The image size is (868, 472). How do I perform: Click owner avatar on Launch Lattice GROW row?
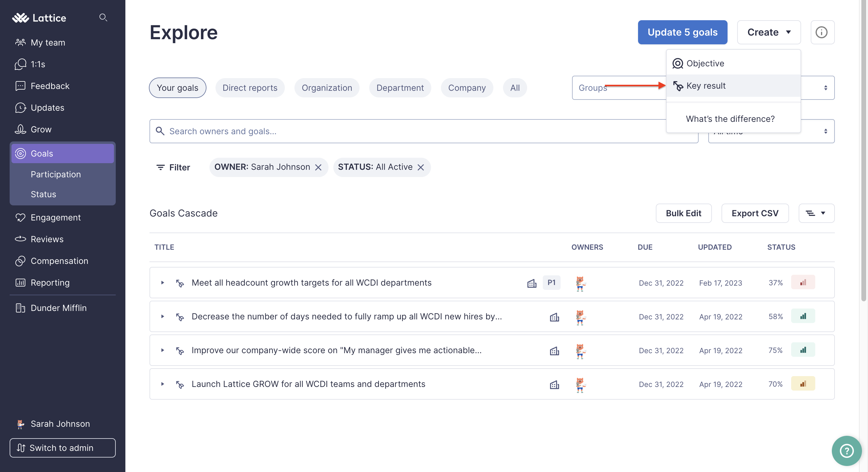580,385
